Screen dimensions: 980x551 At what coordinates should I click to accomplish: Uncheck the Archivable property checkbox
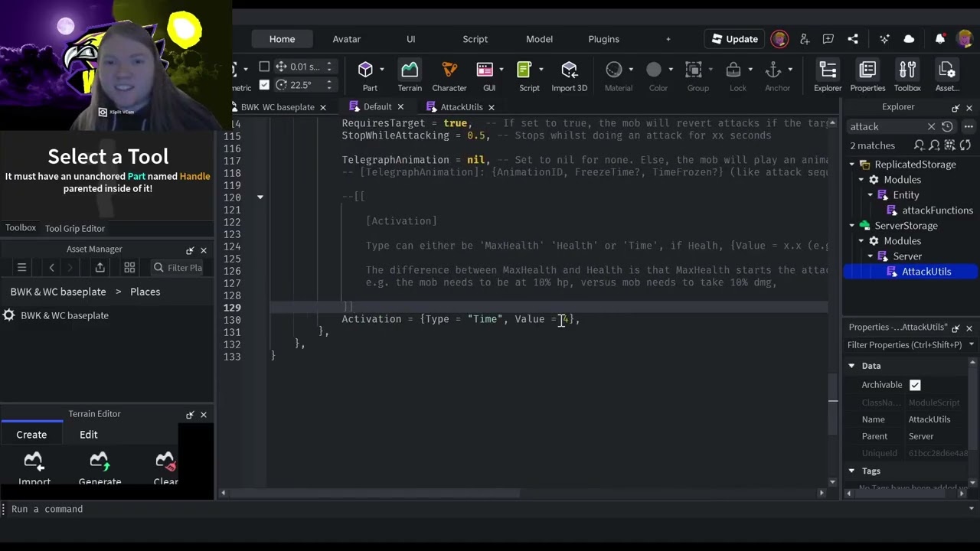click(x=915, y=385)
